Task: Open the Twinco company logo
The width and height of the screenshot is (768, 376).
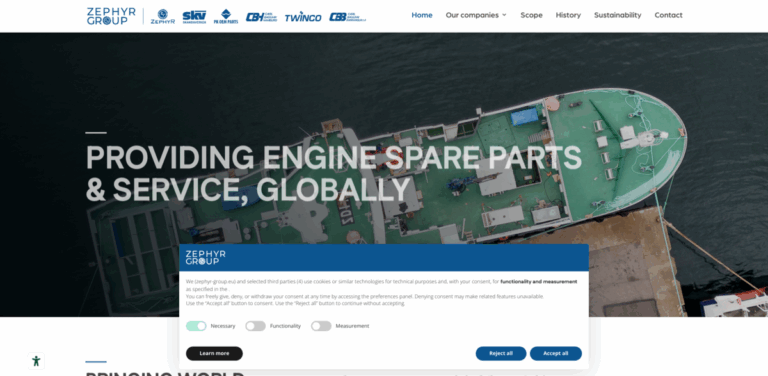Action: point(303,17)
